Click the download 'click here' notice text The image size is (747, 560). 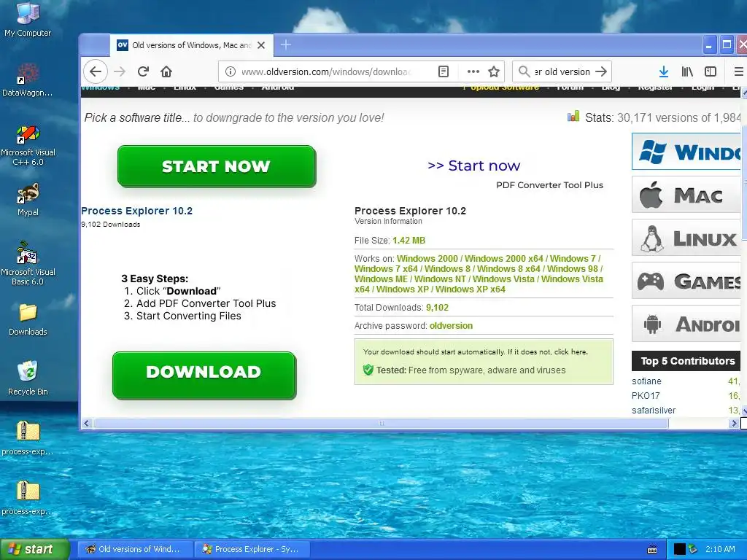coord(570,352)
